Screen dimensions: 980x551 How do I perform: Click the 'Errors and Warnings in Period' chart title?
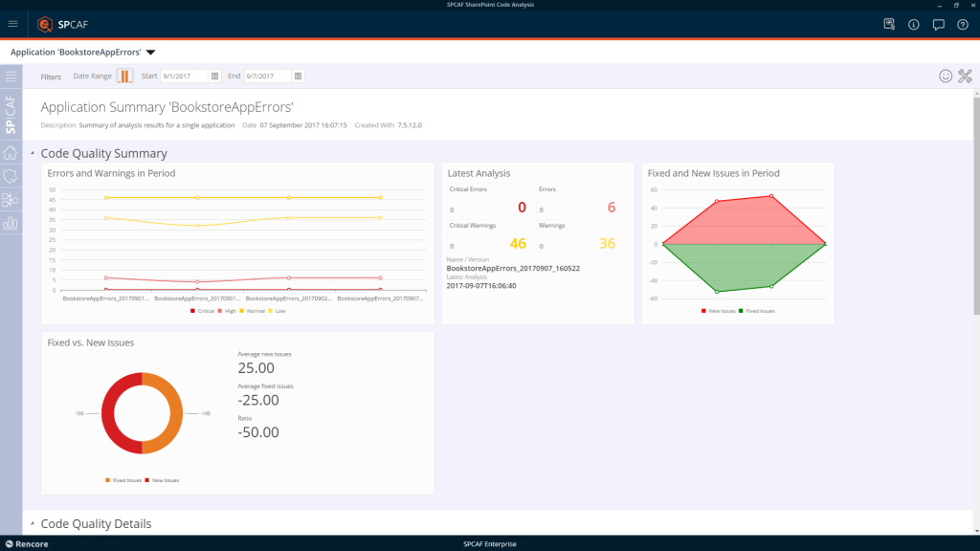click(x=111, y=173)
